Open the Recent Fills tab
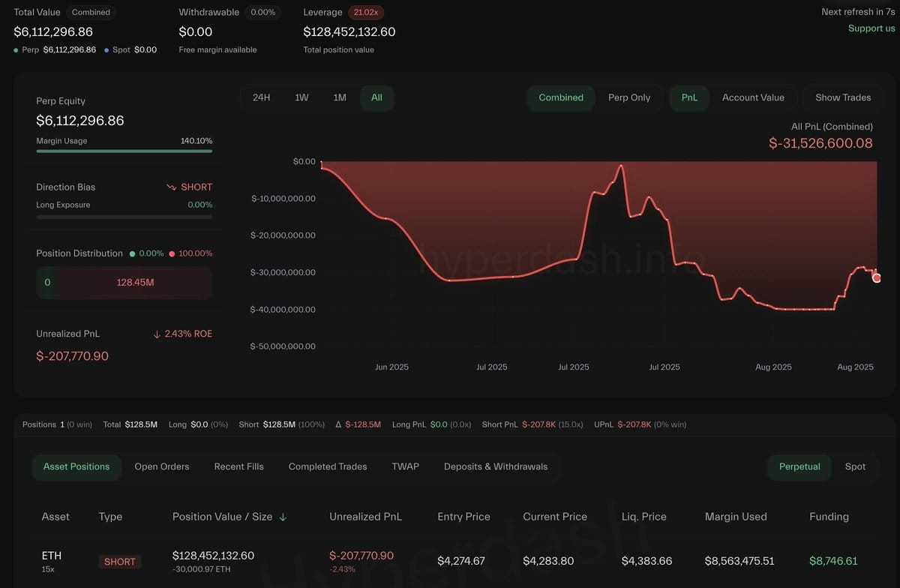Image resolution: width=900 pixels, height=588 pixels. point(239,466)
